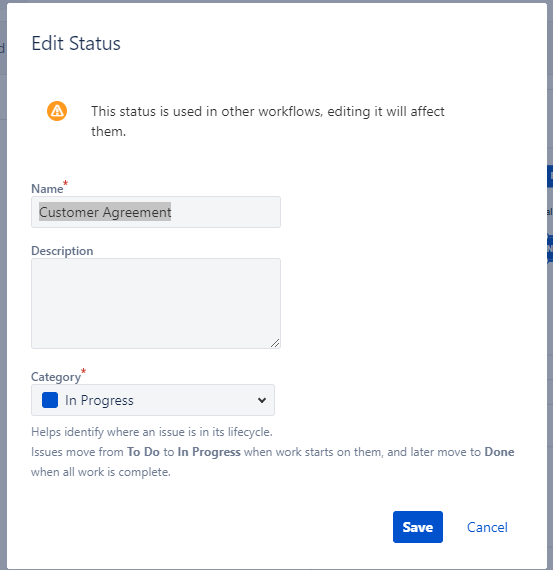Click the Name field containing Customer Agreement
Screen dimensions: 553x570
coord(156,212)
